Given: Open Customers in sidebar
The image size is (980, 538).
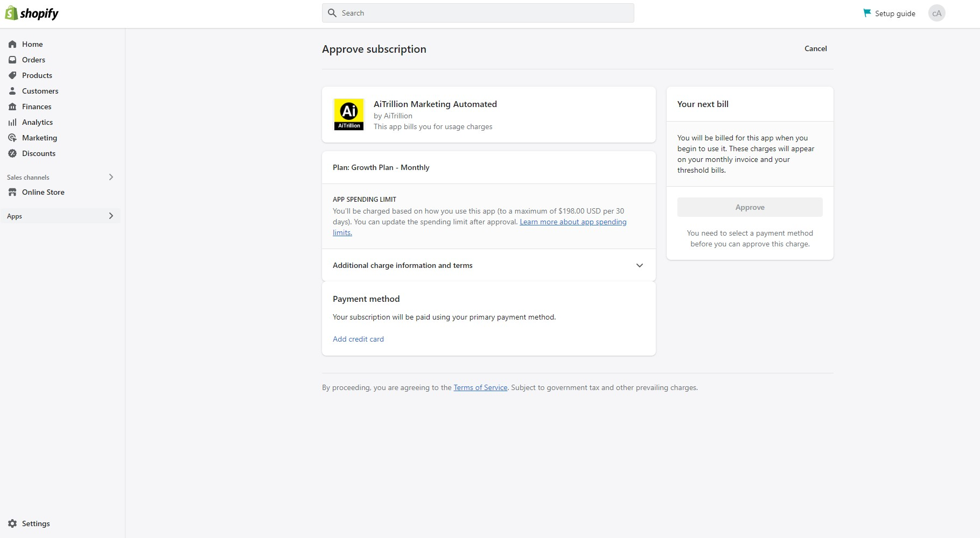Looking at the screenshot, I should 40,91.
